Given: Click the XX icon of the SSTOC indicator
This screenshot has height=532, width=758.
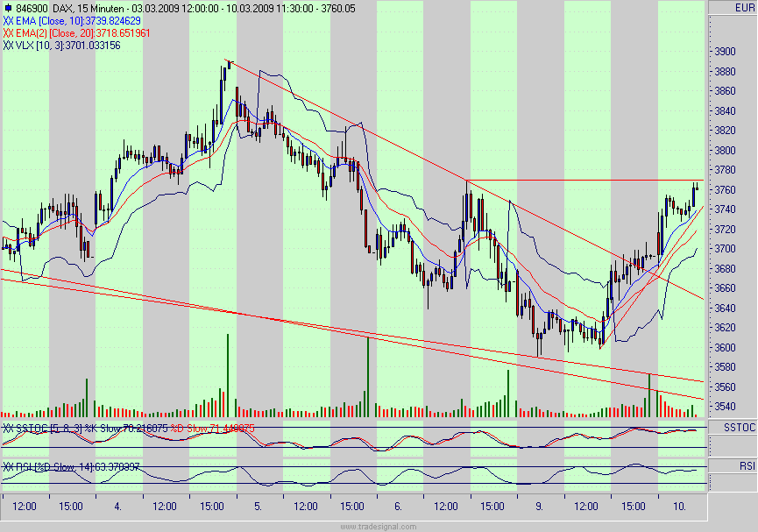Looking at the screenshot, I should pyautogui.click(x=8, y=428).
